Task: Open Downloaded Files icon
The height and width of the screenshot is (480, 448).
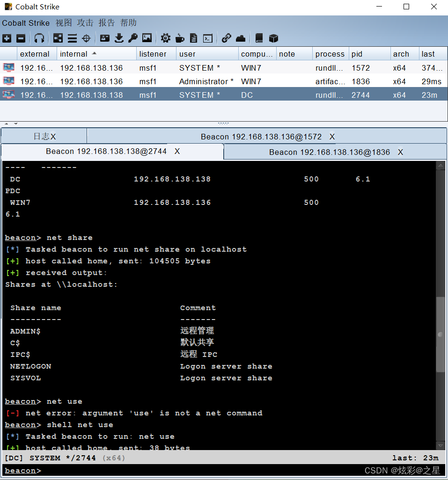Action: [x=119, y=38]
